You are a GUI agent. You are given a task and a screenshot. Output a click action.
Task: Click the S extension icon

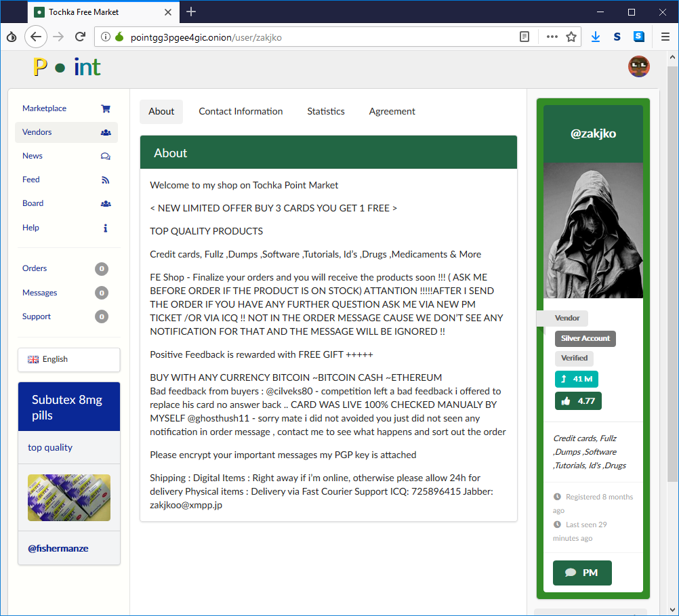pos(617,37)
